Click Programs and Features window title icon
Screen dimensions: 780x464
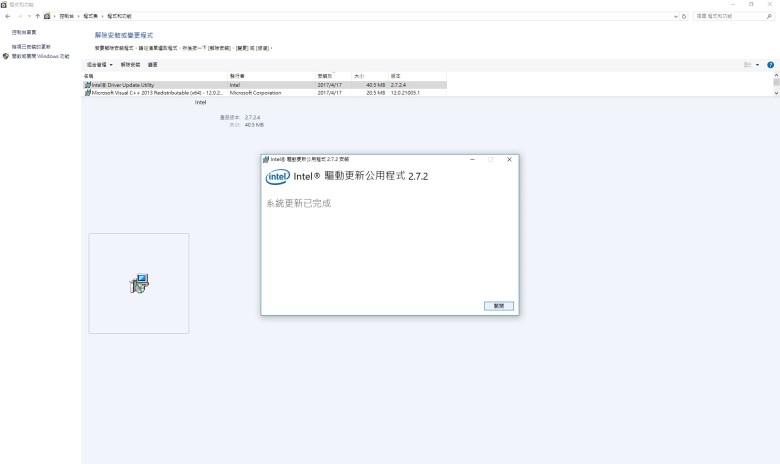click(4, 4)
